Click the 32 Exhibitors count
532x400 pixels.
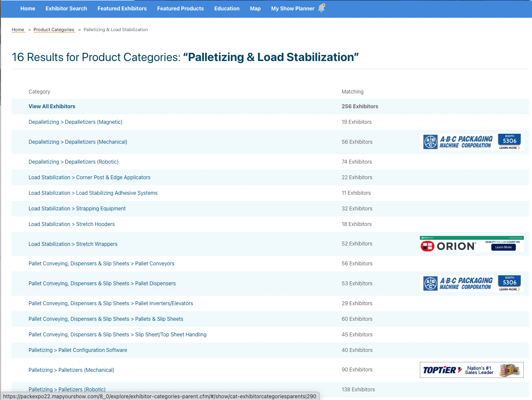pyautogui.click(x=357, y=208)
